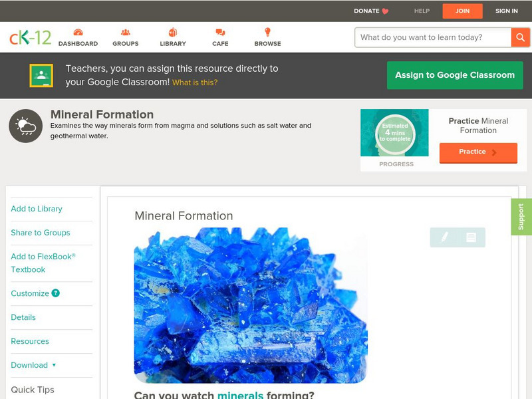532x399 pixels.
Task: Open the green Support side tab
Action: (x=521, y=217)
